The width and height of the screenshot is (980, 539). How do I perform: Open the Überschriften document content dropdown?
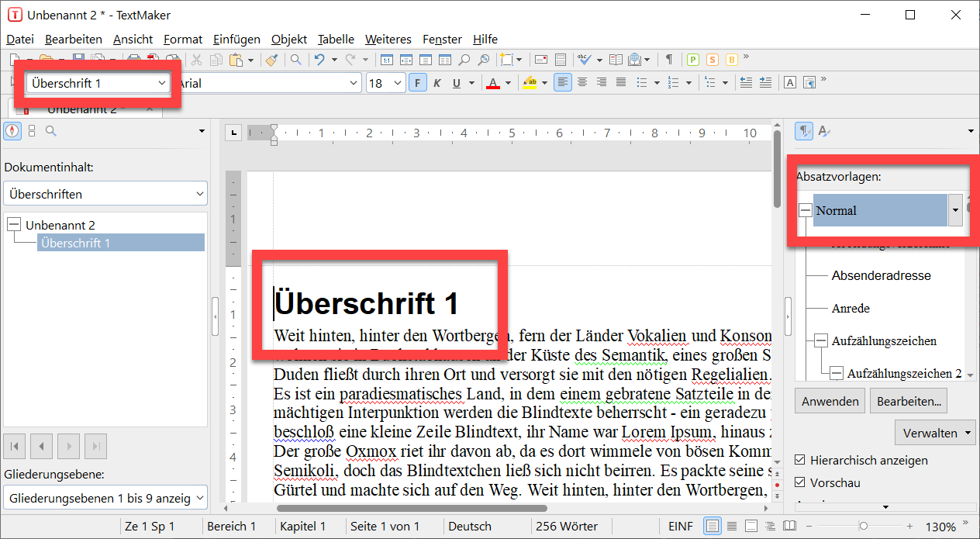(x=105, y=194)
